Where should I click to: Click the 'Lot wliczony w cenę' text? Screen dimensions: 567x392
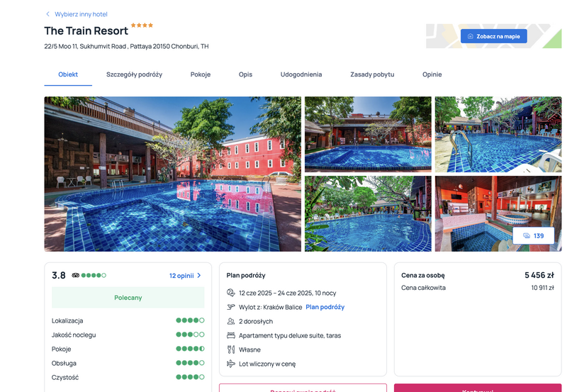[x=267, y=364]
